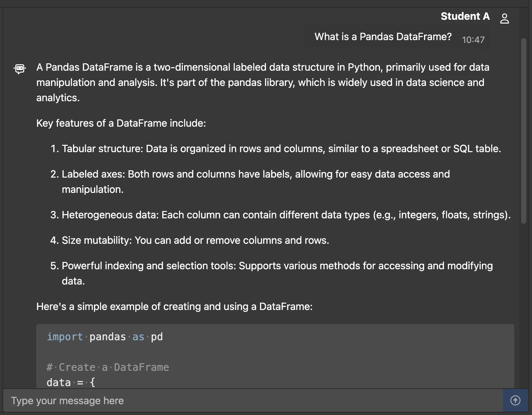Click the 'data = {' code line
Viewport: 532px width, 415px height.
(71, 382)
